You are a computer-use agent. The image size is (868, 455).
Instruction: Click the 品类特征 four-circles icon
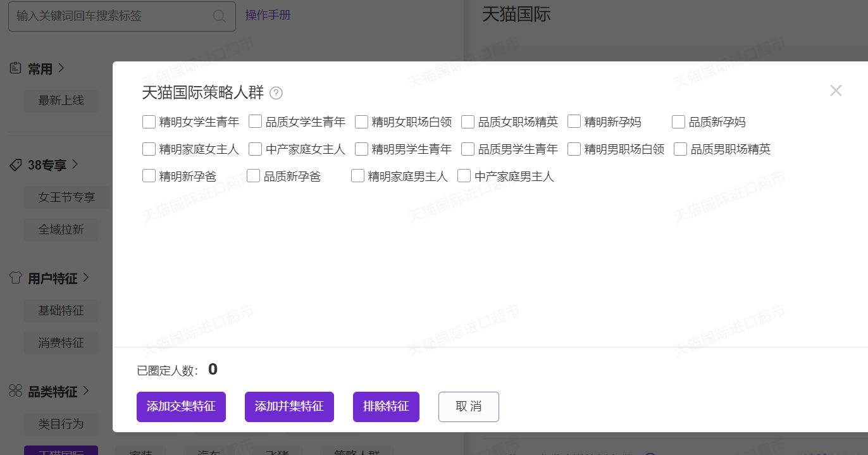pos(16,391)
